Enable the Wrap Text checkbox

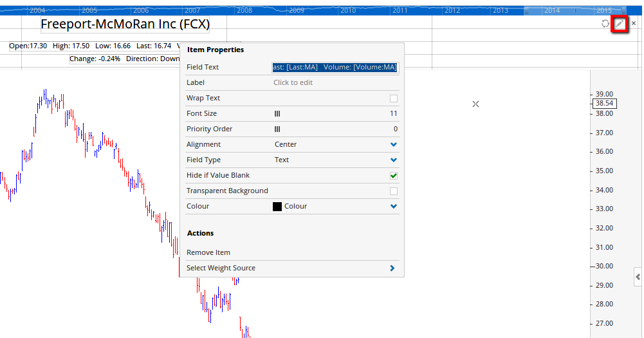pyautogui.click(x=394, y=99)
